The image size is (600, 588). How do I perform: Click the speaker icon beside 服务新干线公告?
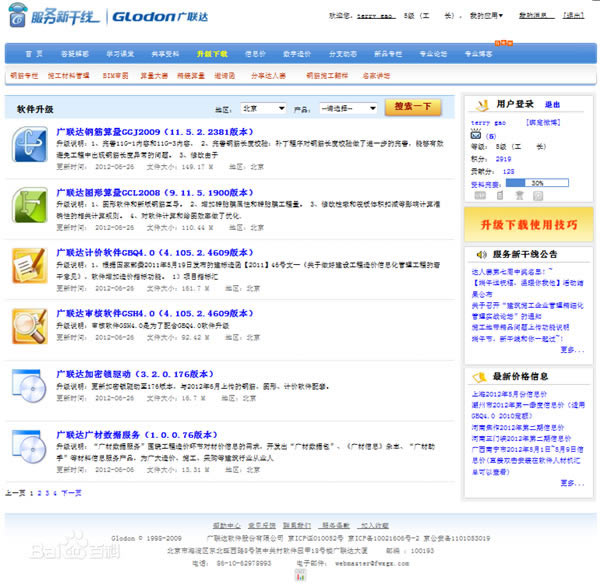481,254
